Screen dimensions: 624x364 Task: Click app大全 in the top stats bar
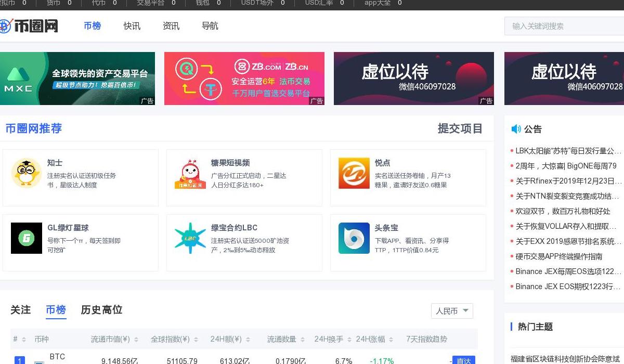tap(378, 3)
